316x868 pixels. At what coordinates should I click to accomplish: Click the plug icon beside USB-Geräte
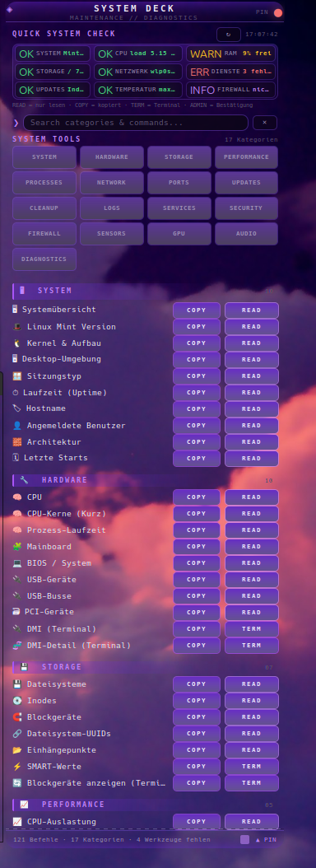pyautogui.click(x=17, y=580)
